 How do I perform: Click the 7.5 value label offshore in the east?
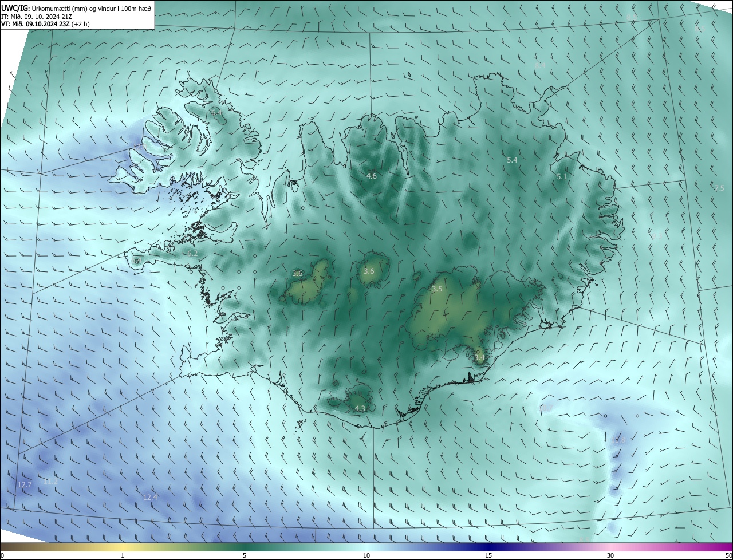click(719, 188)
